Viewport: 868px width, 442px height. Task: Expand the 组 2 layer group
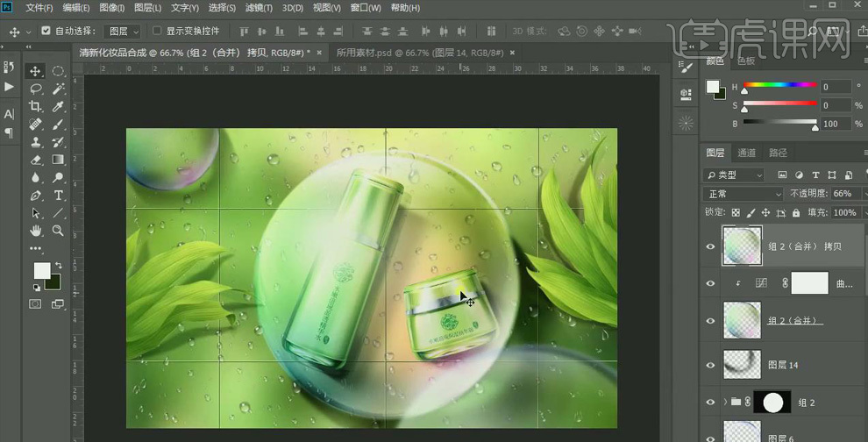pos(726,403)
